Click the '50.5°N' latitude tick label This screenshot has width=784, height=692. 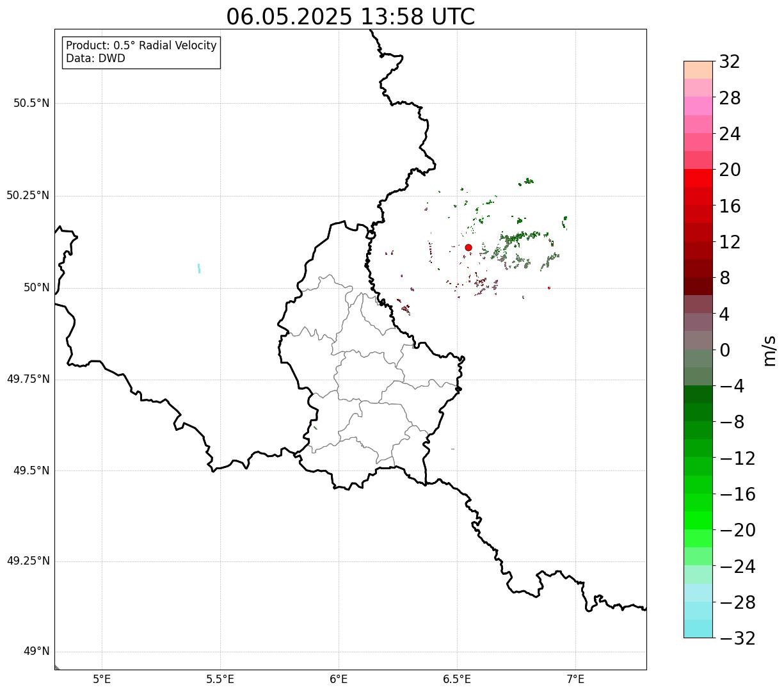(31, 104)
